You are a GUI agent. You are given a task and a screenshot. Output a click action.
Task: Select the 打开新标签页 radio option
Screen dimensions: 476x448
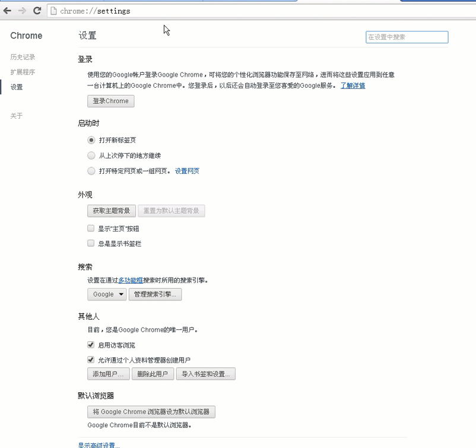(91, 140)
